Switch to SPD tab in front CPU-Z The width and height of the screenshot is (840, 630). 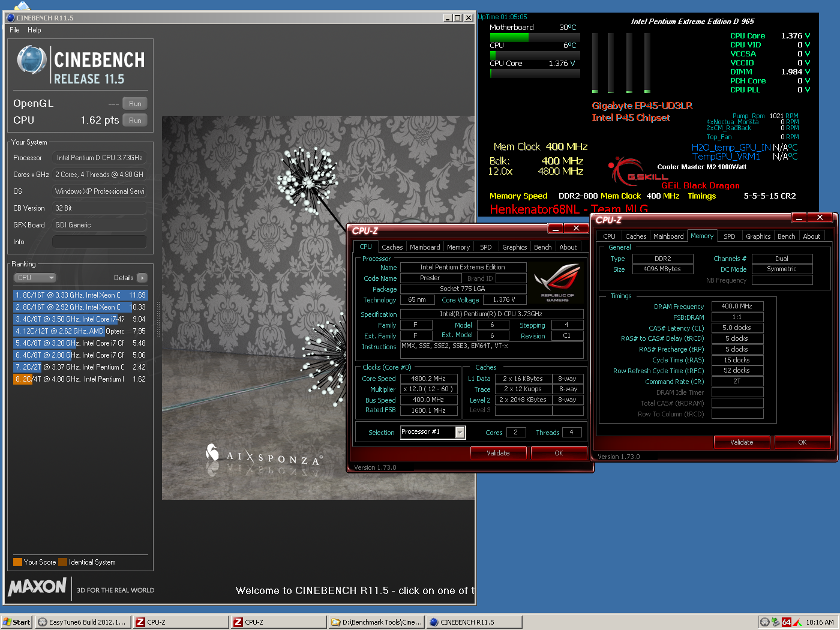[x=486, y=247]
